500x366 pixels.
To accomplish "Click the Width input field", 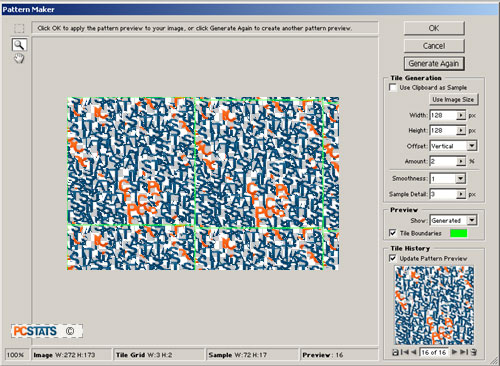I will pos(443,115).
